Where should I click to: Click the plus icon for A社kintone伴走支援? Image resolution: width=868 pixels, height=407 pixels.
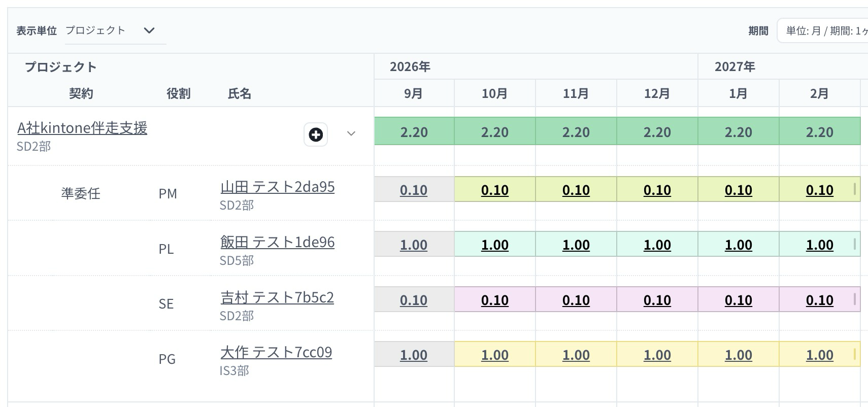[x=316, y=134]
